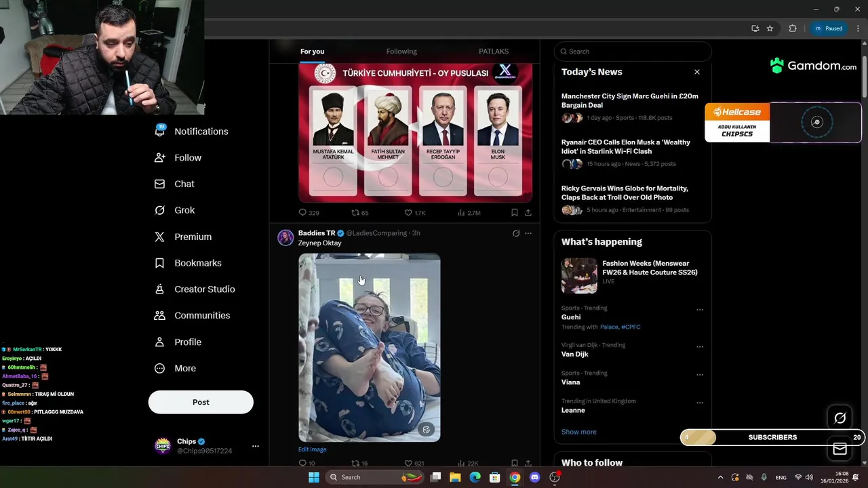
Task: Open Fashion Weeks live event thumbnail
Action: tap(579, 275)
